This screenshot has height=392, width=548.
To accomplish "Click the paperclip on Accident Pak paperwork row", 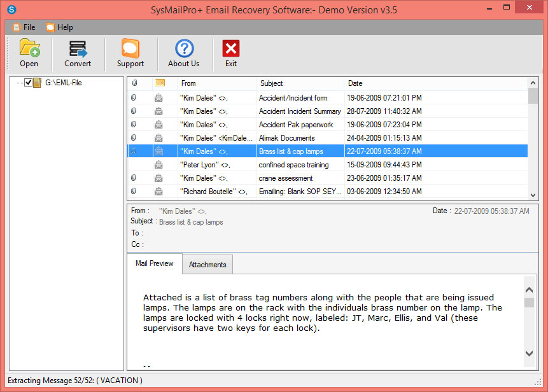I will (x=134, y=124).
